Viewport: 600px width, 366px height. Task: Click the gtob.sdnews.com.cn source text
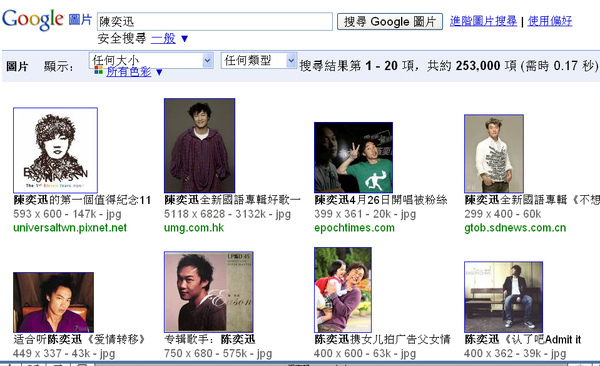point(515,228)
